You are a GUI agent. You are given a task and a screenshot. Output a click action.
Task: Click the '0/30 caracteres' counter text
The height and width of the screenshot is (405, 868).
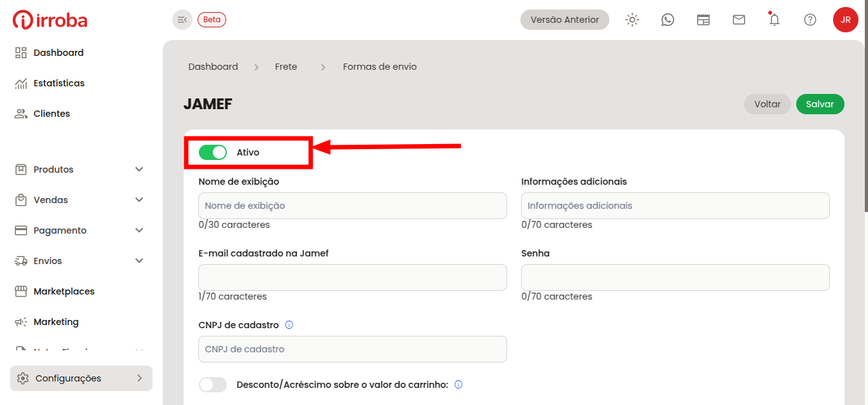(234, 225)
